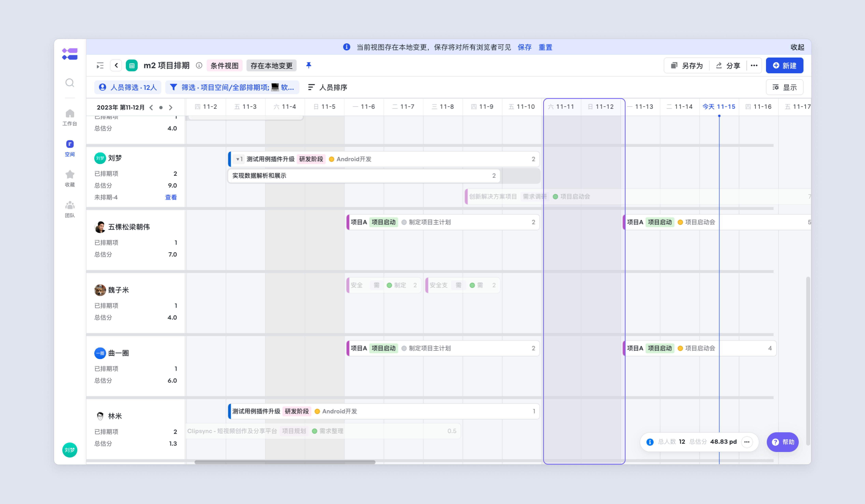Open 五棵松梁朝伟's 制定项目主计划 task bar
This screenshot has height=504, width=865.
[443, 222]
